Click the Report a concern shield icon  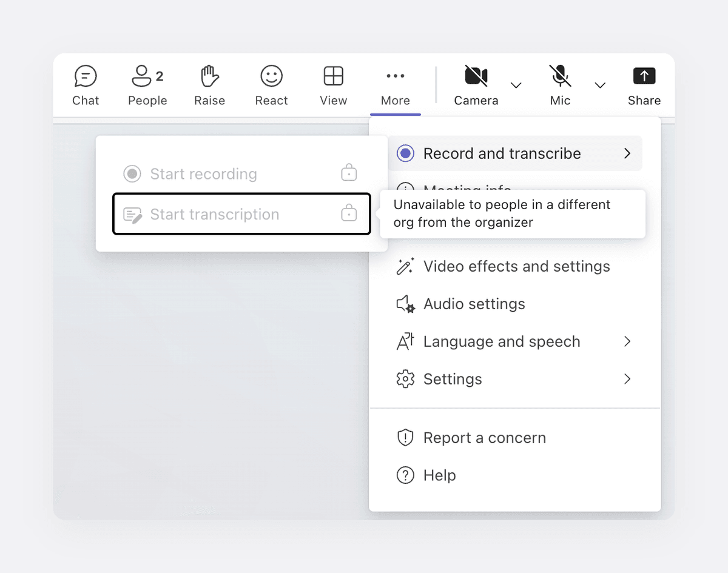[x=405, y=438]
